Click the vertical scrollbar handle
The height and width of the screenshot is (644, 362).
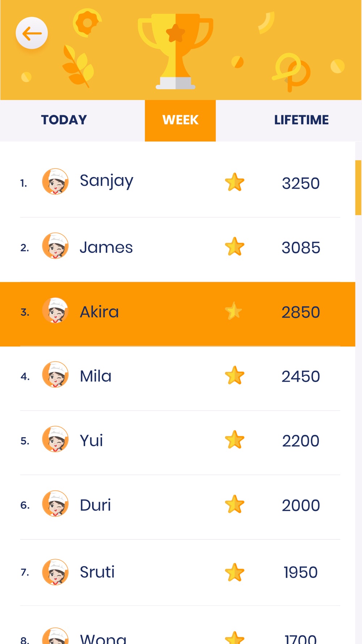358,188
